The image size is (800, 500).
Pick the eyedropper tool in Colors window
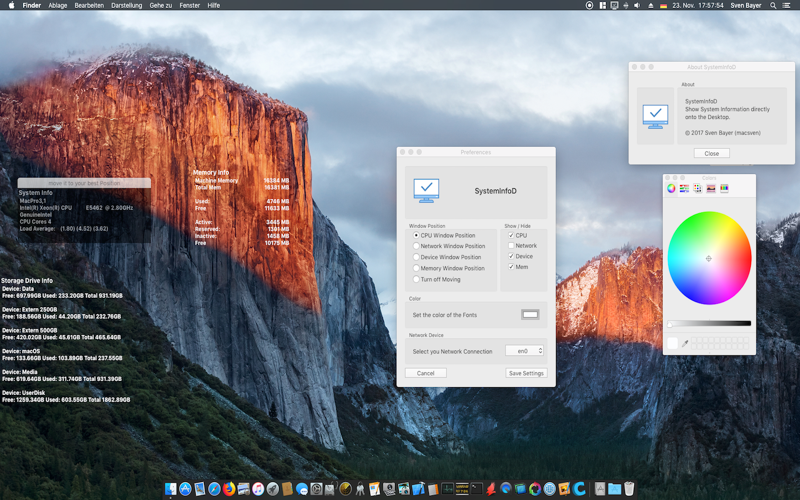click(x=685, y=343)
